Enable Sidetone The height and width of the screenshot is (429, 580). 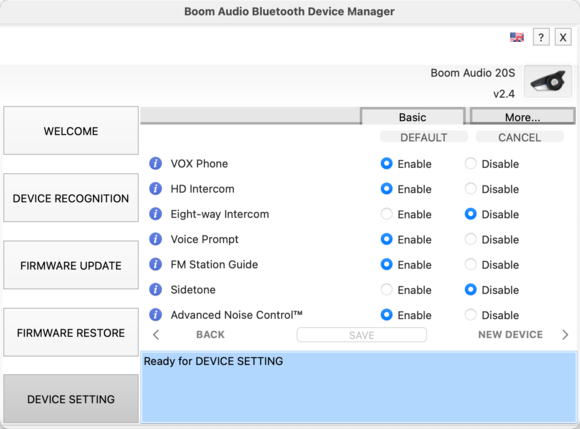pos(387,290)
